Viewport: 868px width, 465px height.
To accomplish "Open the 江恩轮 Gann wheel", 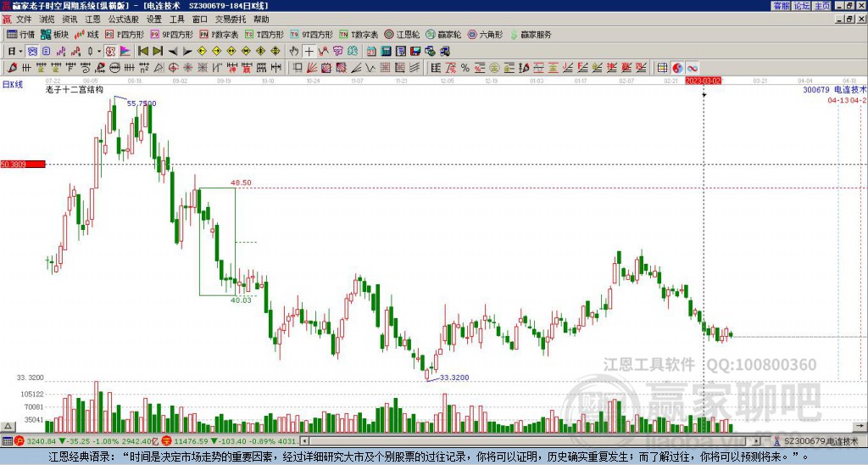I will 402,34.
